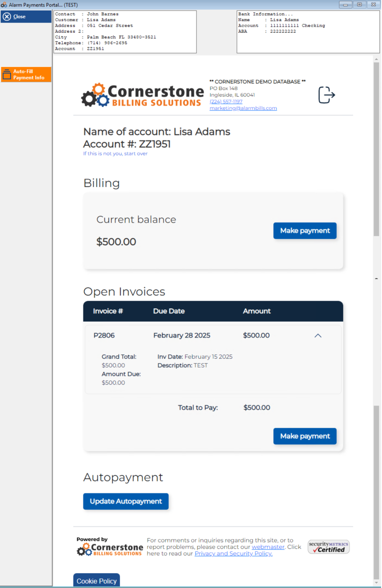382x588 pixels.
Task: Click Make payment in the Billing card
Action: click(305, 230)
